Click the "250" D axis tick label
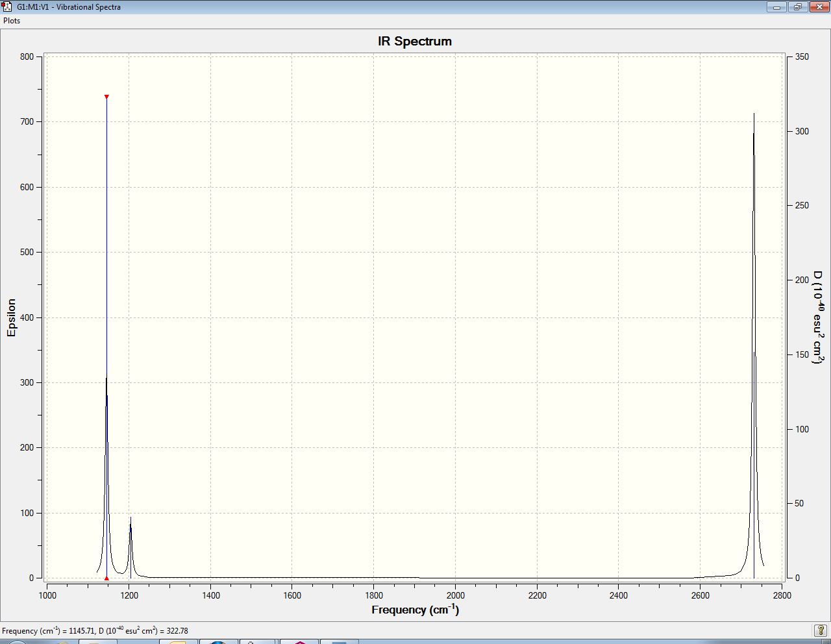Screen dimensions: 831x644 click(x=802, y=205)
